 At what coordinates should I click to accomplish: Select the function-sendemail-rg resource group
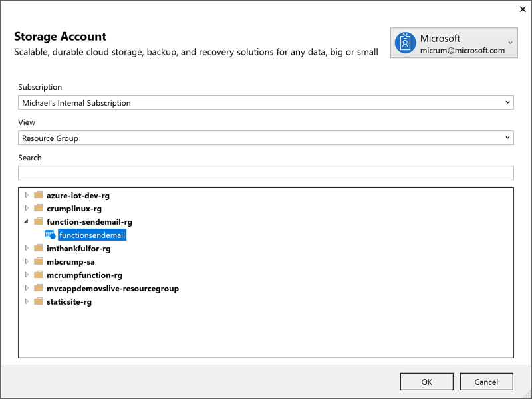pyautogui.click(x=89, y=222)
